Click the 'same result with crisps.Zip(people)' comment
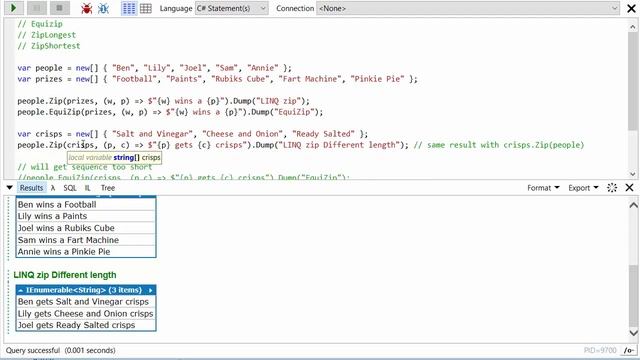This screenshot has width=640, height=360. pos(499,145)
